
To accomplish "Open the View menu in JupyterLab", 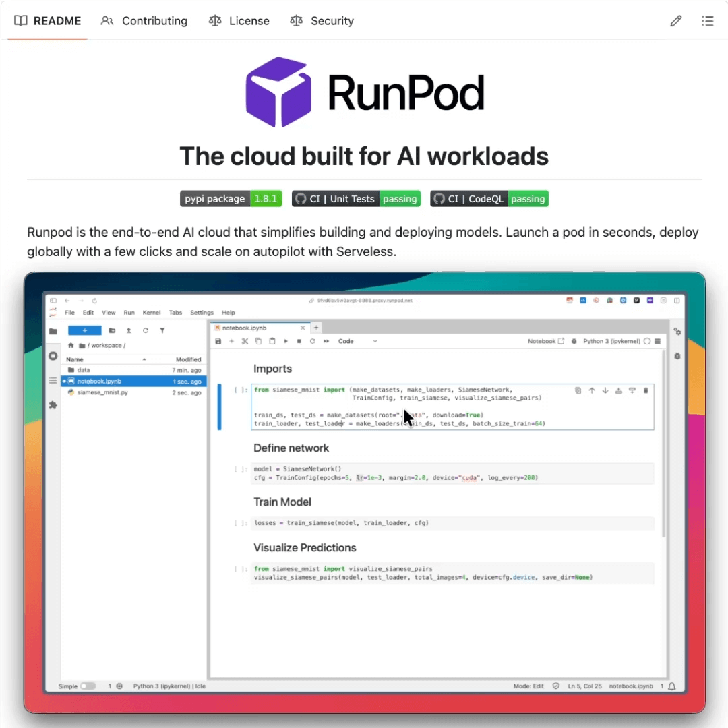I will point(109,313).
